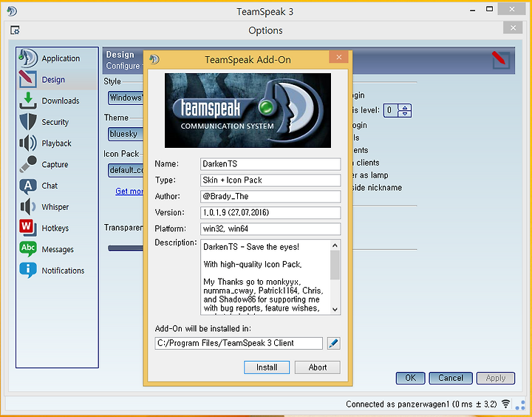Image resolution: width=532 pixels, height=417 pixels.
Task: Select the Security shield icon
Action: tap(28, 121)
